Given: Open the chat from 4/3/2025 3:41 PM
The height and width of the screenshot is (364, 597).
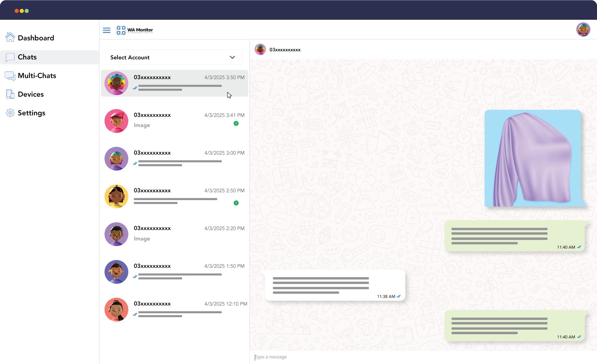Looking at the screenshot, I should click(x=174, y=121).
